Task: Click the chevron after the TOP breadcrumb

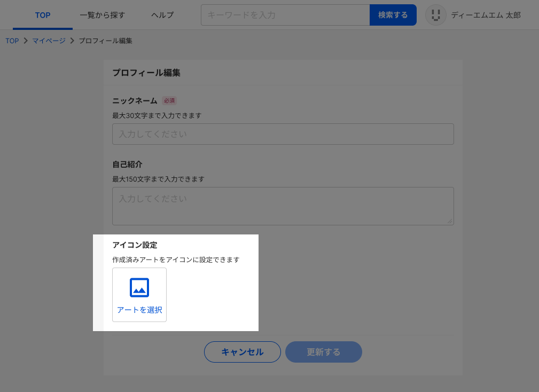Action: point(25,41)
